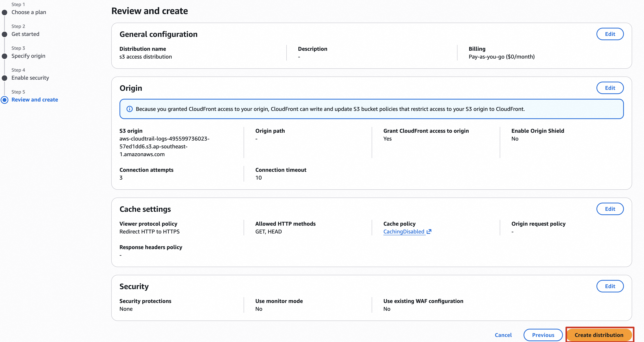
Task: Edit the Cache settings section
Action: click(610, 209)
